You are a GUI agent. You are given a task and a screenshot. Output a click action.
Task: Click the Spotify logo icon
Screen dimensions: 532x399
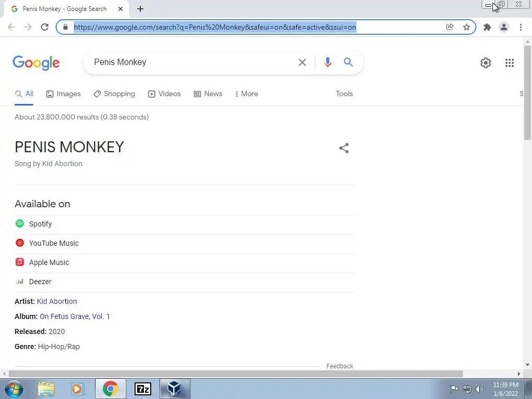click(x=20, y=223)
